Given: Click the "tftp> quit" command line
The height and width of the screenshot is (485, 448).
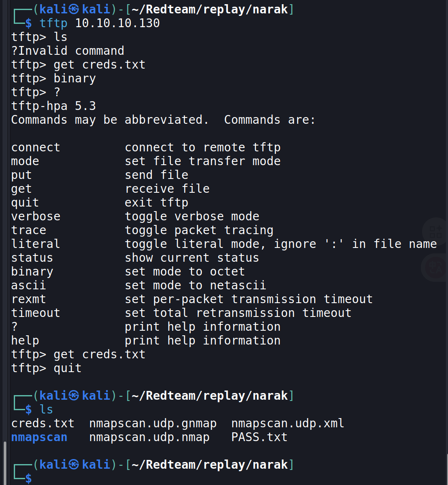Looking at the screenshot, I should pyautogui.click(x=46, y=368).
